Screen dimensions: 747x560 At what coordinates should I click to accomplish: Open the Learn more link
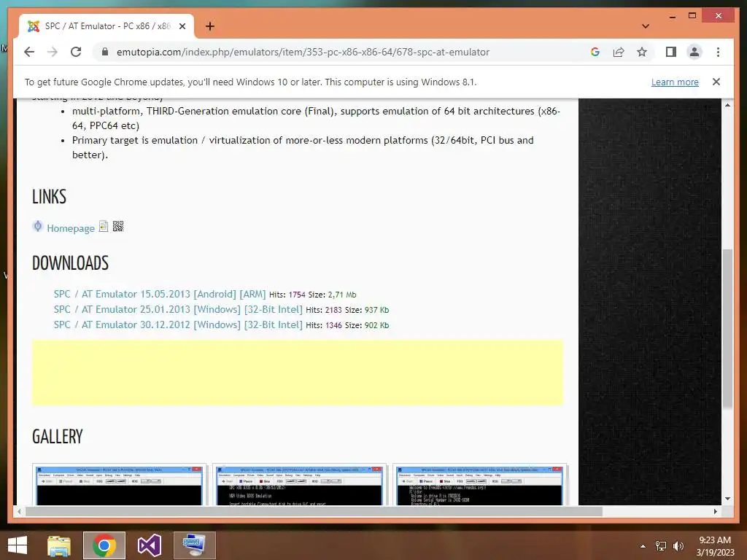[675, 82]
